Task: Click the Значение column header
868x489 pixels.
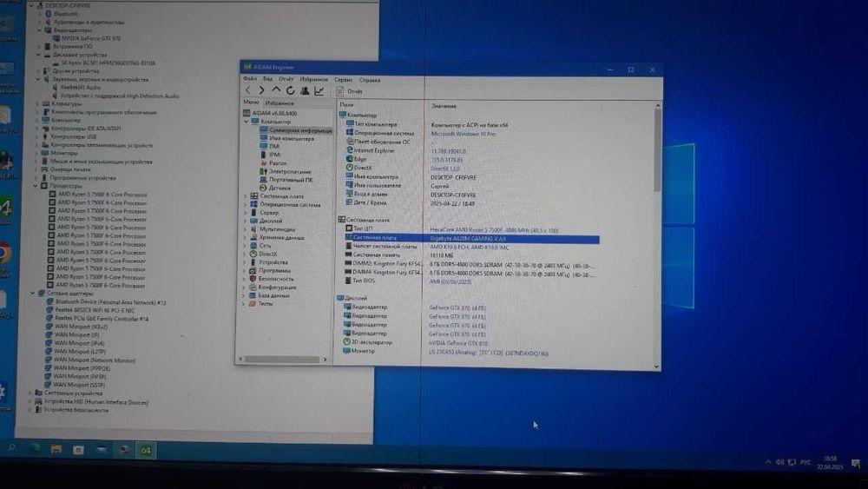Action: tap(444, 106)
